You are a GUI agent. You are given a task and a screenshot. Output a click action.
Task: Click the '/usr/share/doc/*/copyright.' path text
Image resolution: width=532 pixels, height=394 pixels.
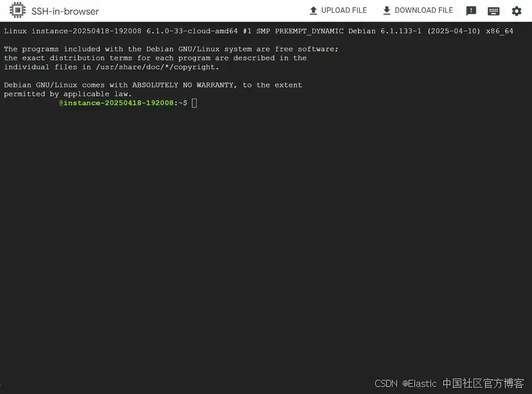coord(157,67)
